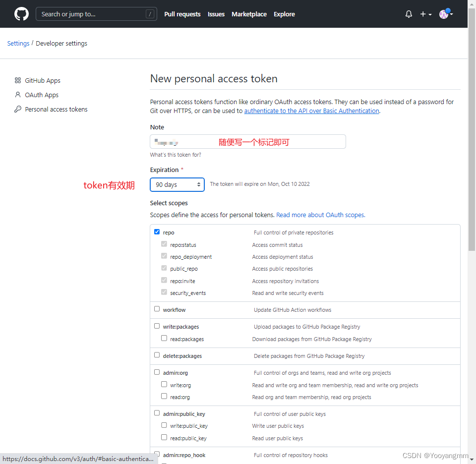476x464 pixels.
Task: Go to Pull requests
Action: pos(182,14)
